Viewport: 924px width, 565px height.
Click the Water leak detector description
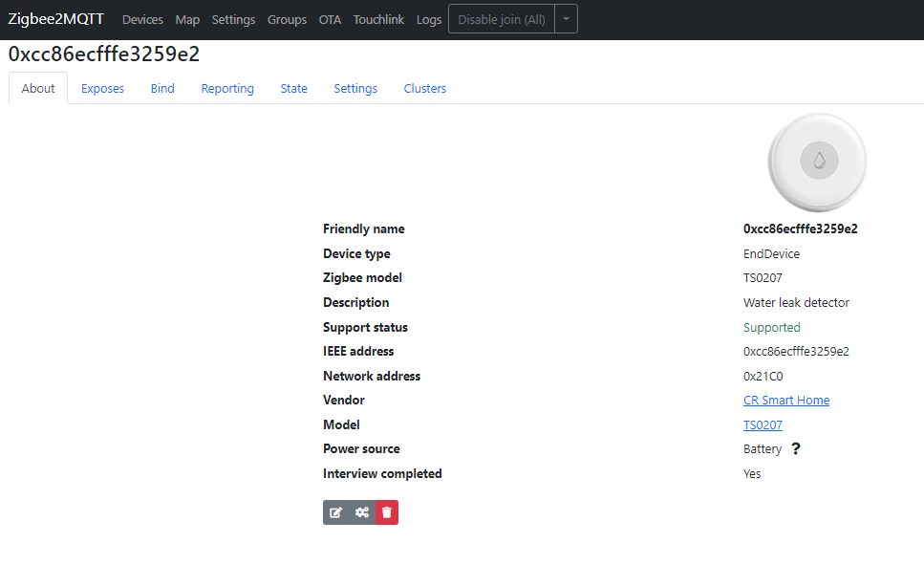796,302
